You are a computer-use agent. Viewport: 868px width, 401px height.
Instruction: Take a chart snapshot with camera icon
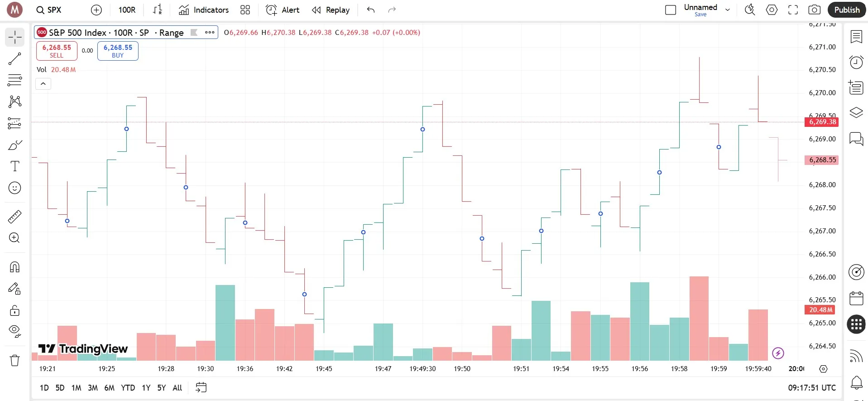pyautogui.click(x=814, y=10)
